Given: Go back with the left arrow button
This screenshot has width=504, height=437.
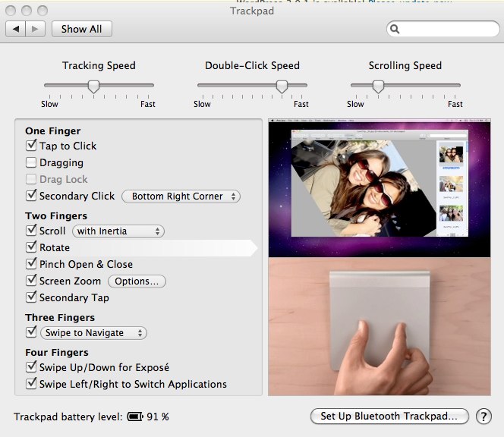Looking at the screenshot, I should coord(15,29).
